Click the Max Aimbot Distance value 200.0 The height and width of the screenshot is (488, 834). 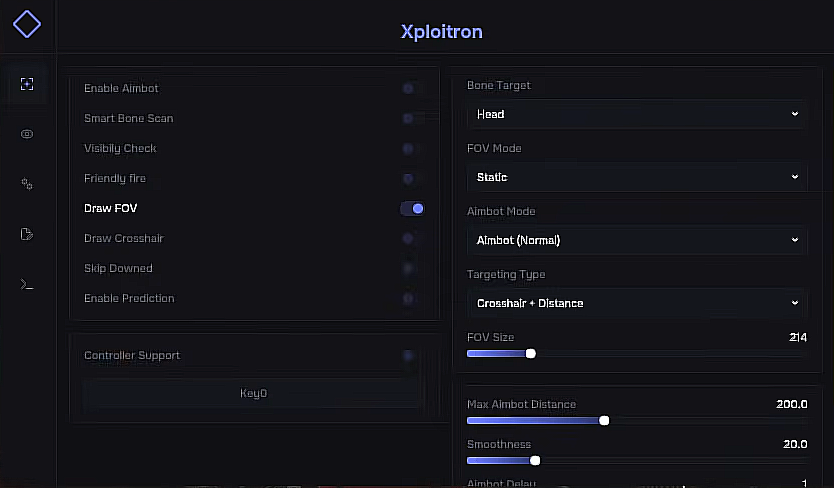point(791,404)
